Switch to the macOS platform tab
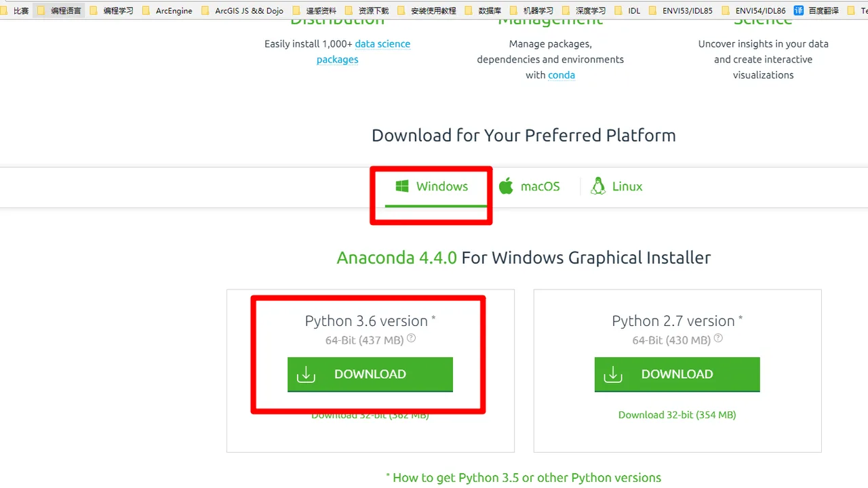 (530, 186)
